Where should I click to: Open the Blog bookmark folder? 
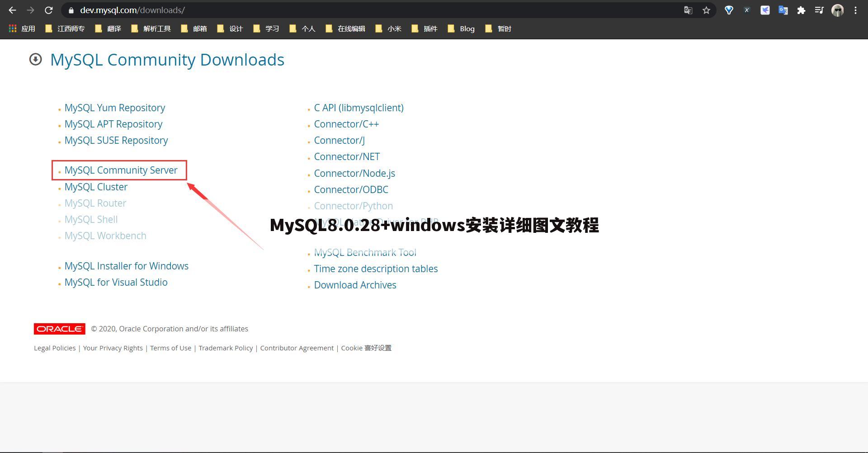point(461,28)
